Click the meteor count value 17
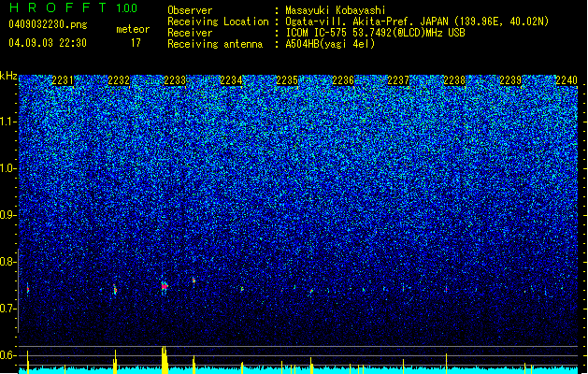Image resolution: width=588 pixels, height=374 pixels. 136,43
